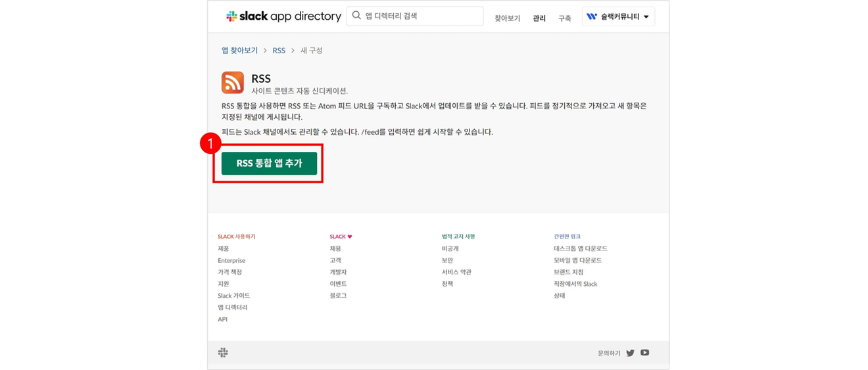
Task: Click the 새 구성 breadcrumb text
Action: click(x=312, y=51)
